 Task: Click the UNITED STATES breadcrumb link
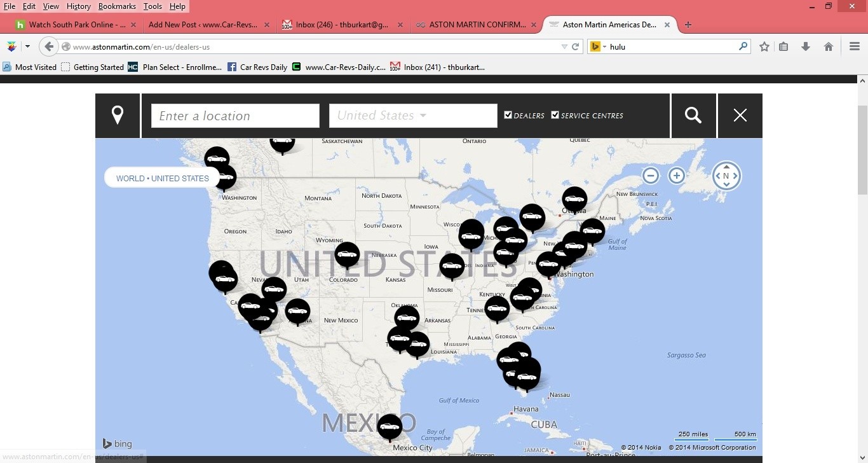pos(180,178)
